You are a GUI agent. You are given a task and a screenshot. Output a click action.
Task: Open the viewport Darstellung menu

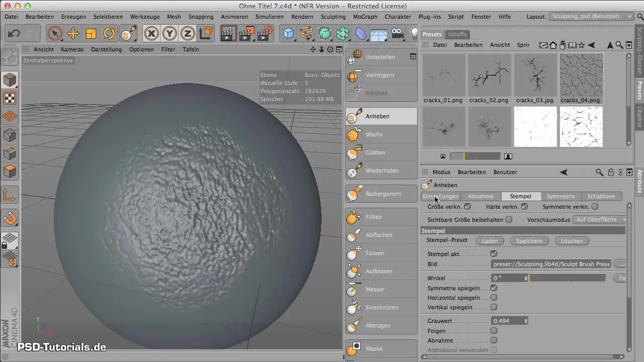(x=106, y=49)
